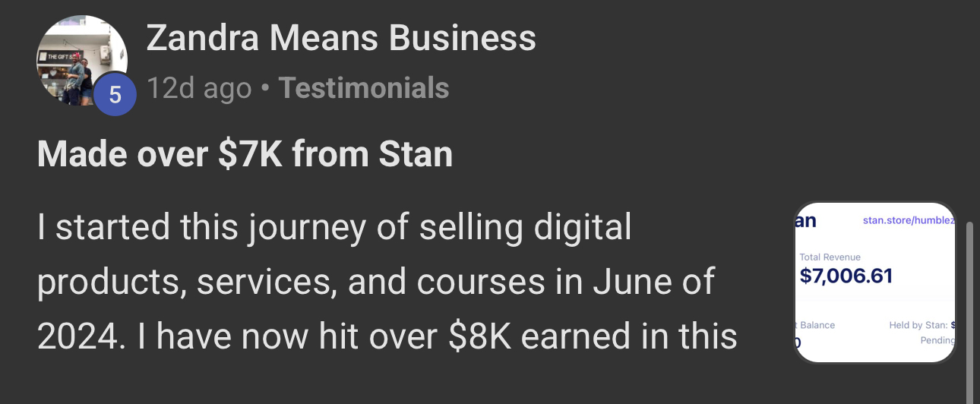Click the $7,006.61 revenue figure in the thumbnail
This screenshot has height=404, width=980.
(x=846, y=276)
